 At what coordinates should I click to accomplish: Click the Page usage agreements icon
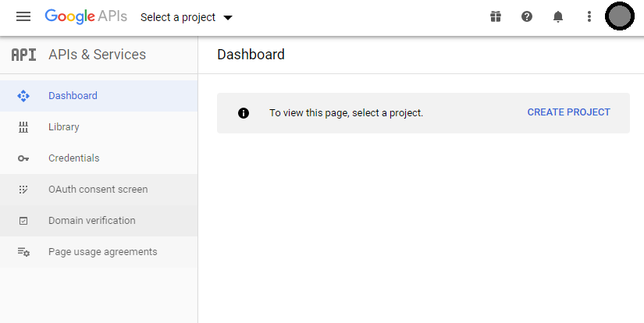point(23,252)
